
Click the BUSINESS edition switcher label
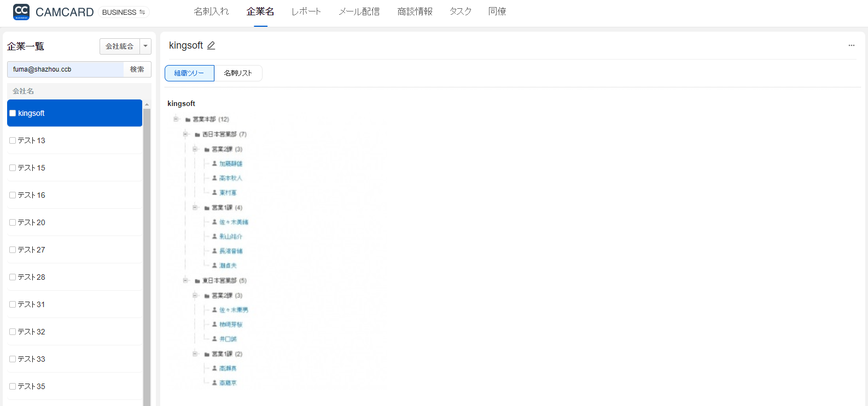point(119,12)
